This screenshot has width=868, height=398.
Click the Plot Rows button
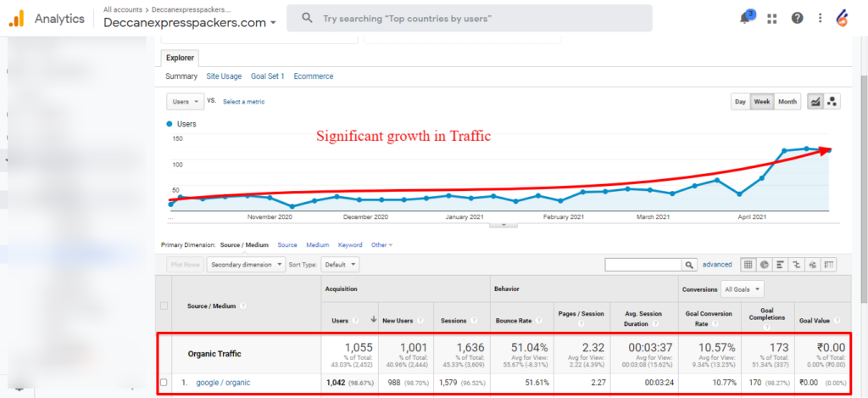click(185, 265)
